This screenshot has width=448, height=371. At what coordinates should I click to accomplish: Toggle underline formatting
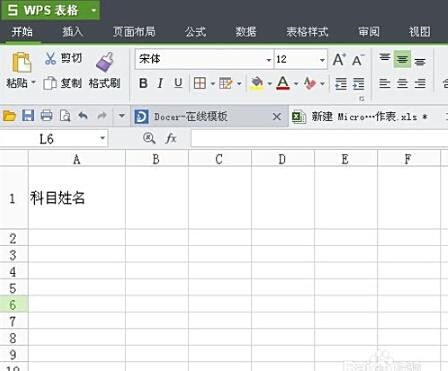[x=178, y=83]
